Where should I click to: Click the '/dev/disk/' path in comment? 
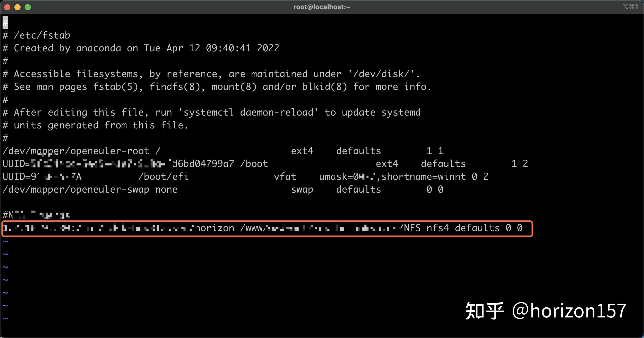[381, 74]
